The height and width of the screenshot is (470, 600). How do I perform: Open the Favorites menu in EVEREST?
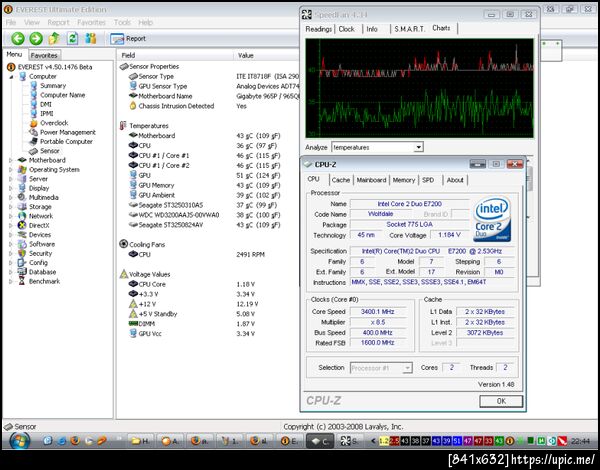pyautogui.click(x=91, y=23)
